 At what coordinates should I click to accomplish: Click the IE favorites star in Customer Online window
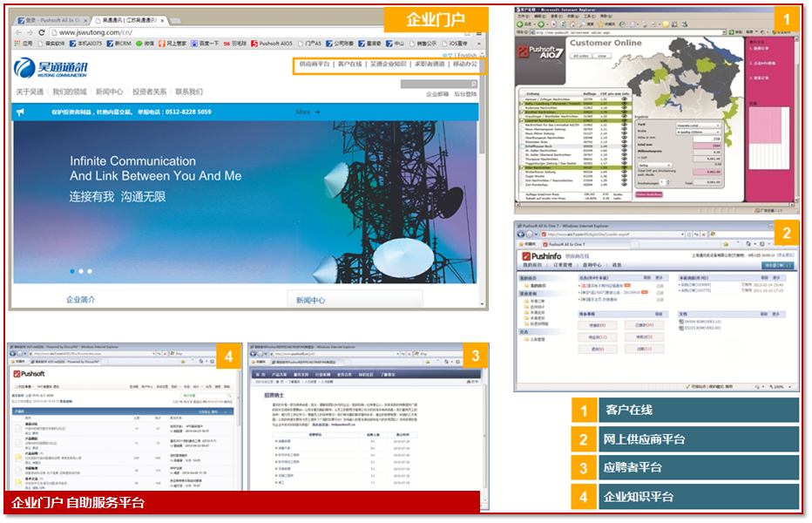coord(600,24)
